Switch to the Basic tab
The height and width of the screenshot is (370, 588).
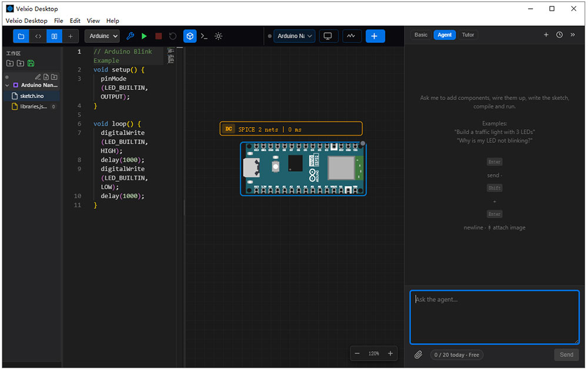421,35
